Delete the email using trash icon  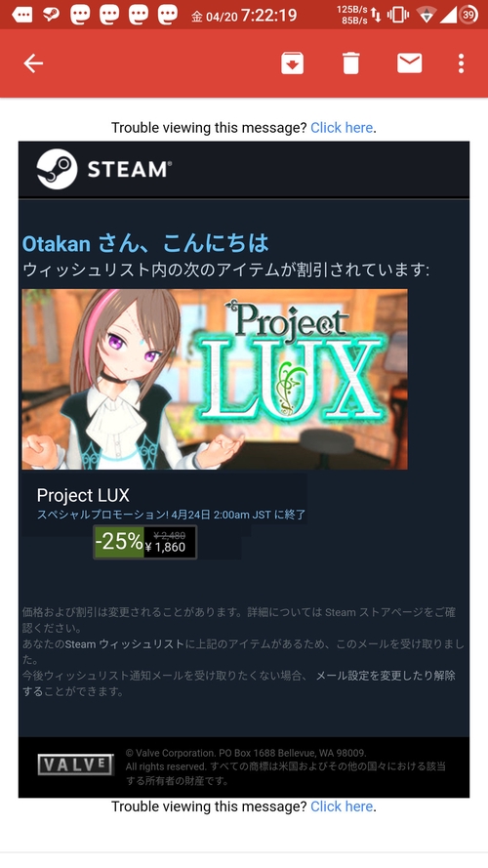click(x=350, y=63)
